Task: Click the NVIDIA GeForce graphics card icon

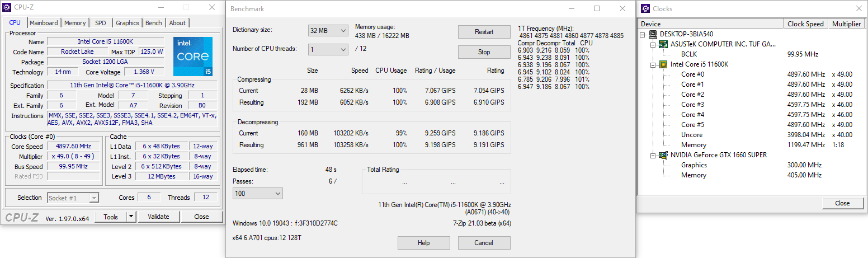Action: (664, 155)
